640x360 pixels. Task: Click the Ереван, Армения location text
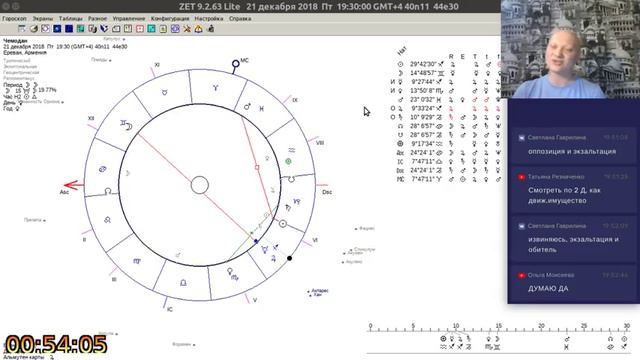25,53
